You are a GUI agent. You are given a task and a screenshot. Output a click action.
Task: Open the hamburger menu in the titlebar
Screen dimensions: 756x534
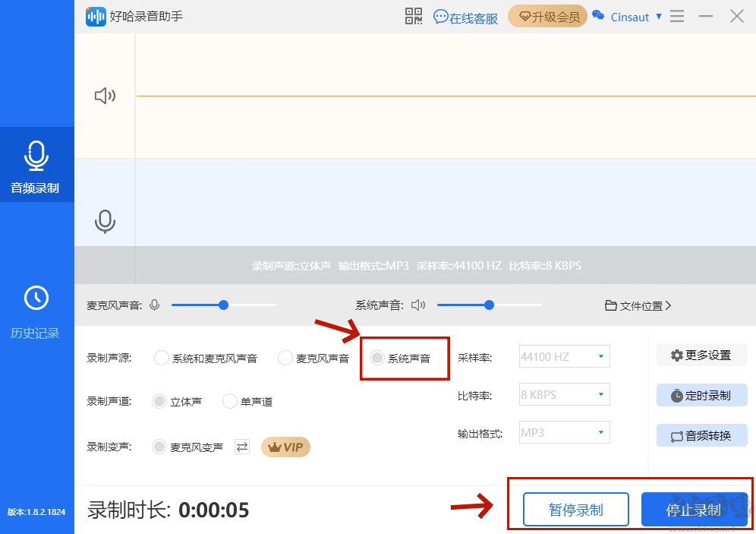pos(676,16)
